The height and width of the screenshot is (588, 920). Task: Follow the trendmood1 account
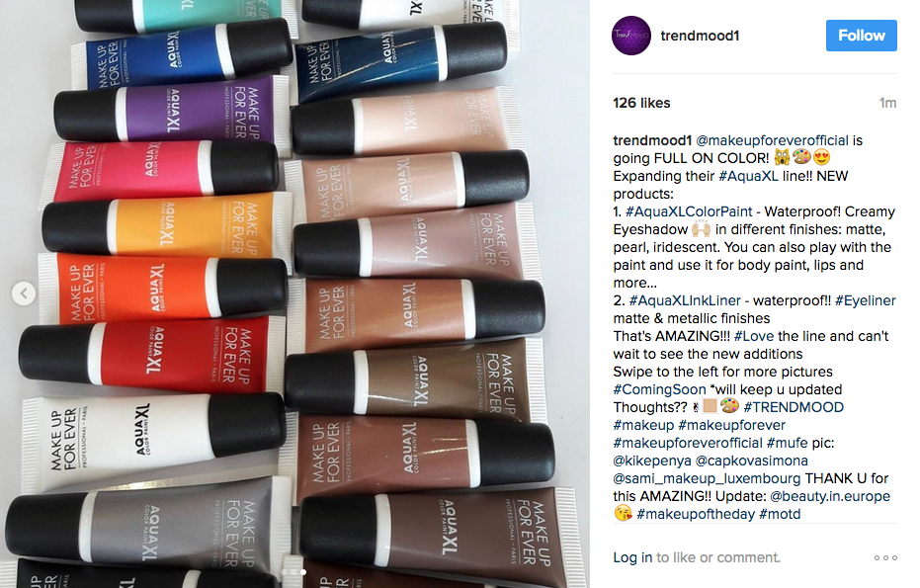[x=861, y=36]
